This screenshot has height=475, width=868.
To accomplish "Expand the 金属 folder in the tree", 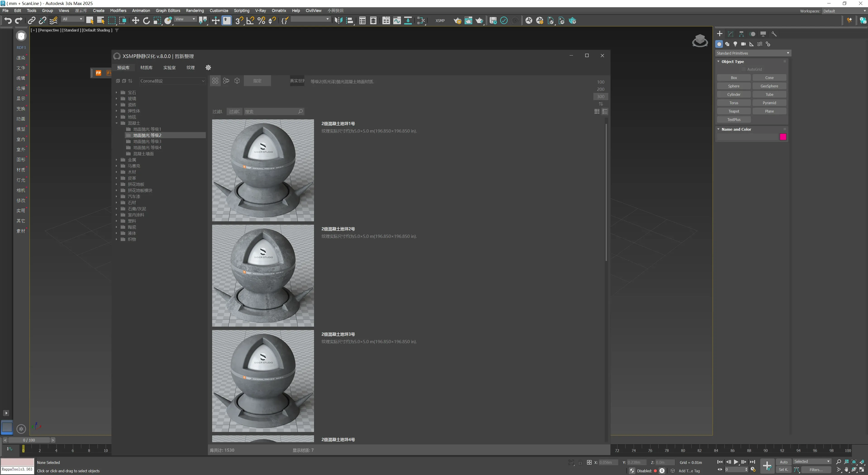I will point(117,160).
